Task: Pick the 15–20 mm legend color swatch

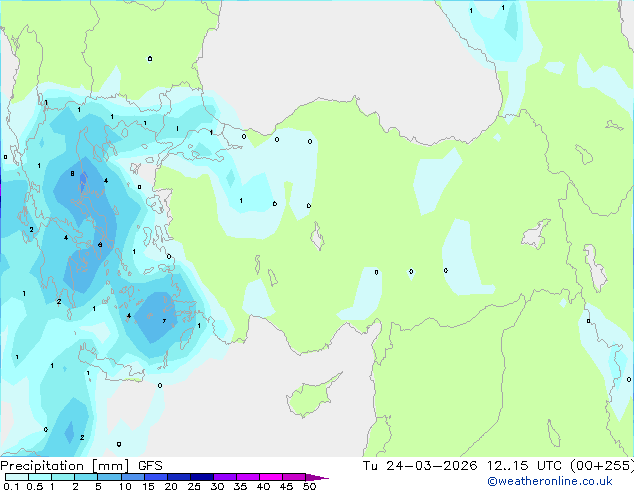Action: click(x=155, y=477)
